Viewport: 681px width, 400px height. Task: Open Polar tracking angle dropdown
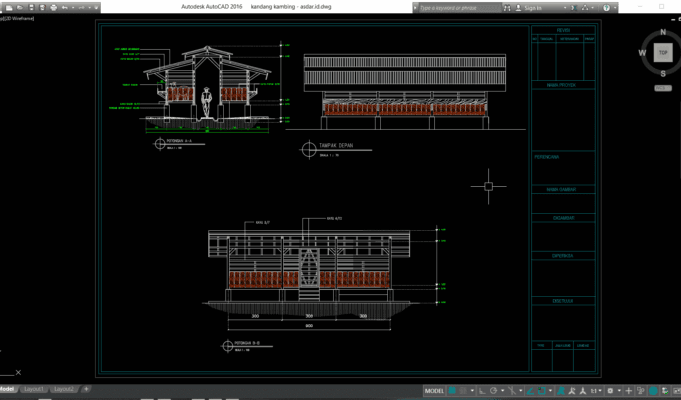point(502,390)
